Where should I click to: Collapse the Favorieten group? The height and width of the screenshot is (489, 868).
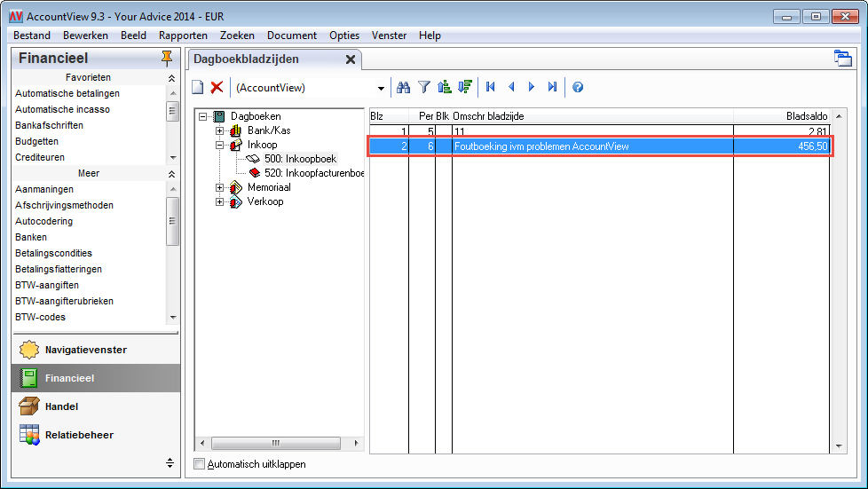point(171,78)
